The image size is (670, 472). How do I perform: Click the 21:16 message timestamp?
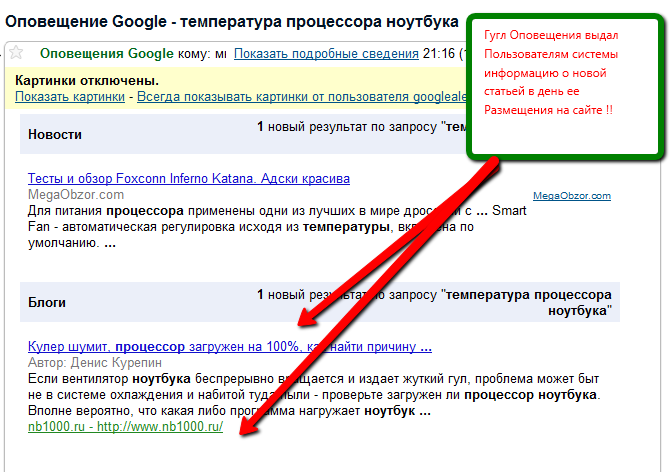(435, 52)
